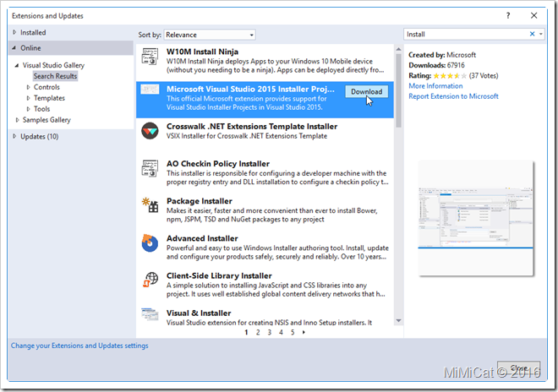Download the Visual Studio 2015 Installer Projects extension

pyautogui.click(x=367, y=91)
